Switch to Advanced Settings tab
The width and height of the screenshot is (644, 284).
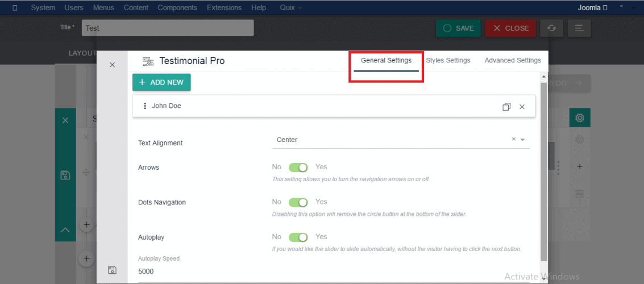(x=513, y=61)
